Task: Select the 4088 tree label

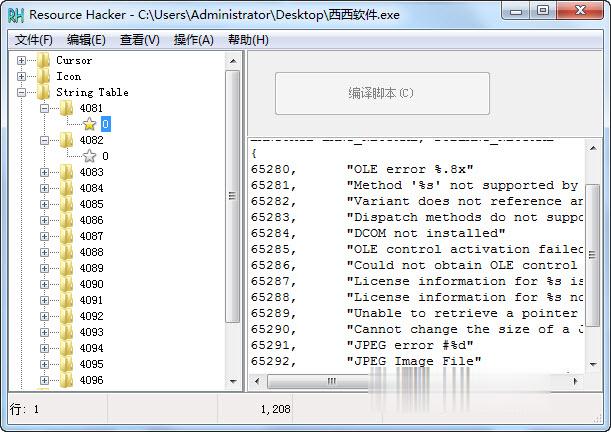Action: (x=92, y=252)
